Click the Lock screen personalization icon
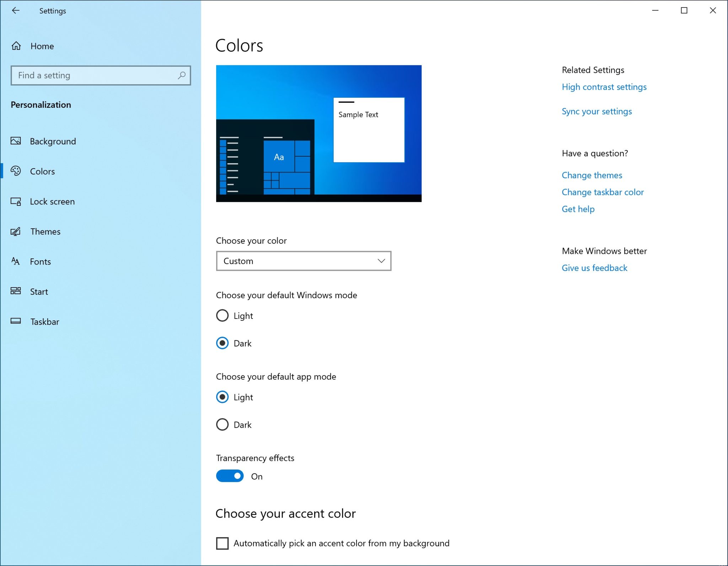 click(x=16, y=201)
